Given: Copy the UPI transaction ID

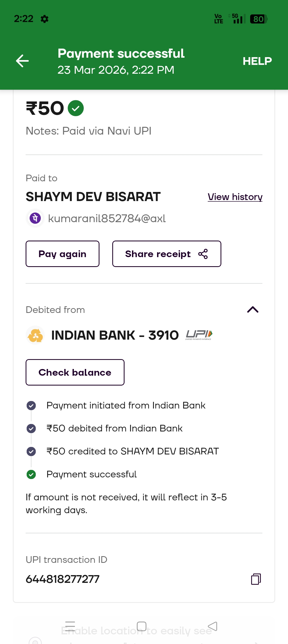Looking at the screenshot, I should pyautogui.click(x=256, y=579).
